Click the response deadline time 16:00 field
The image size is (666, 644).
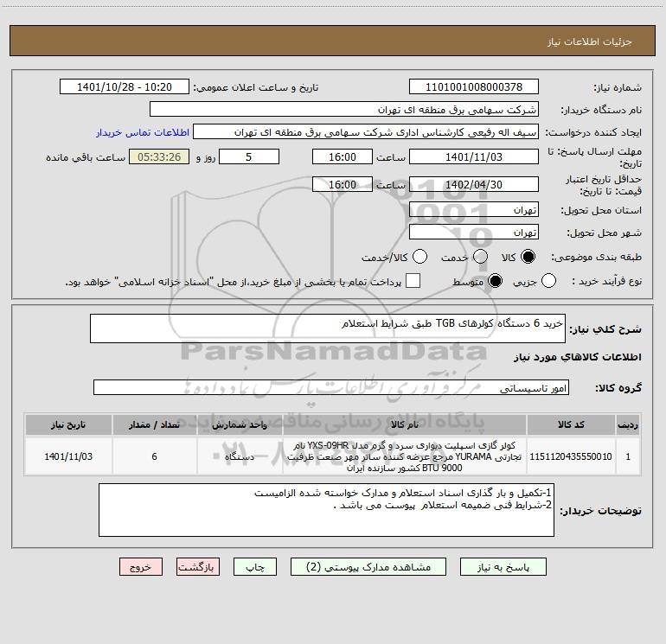[x=343, y=156]
